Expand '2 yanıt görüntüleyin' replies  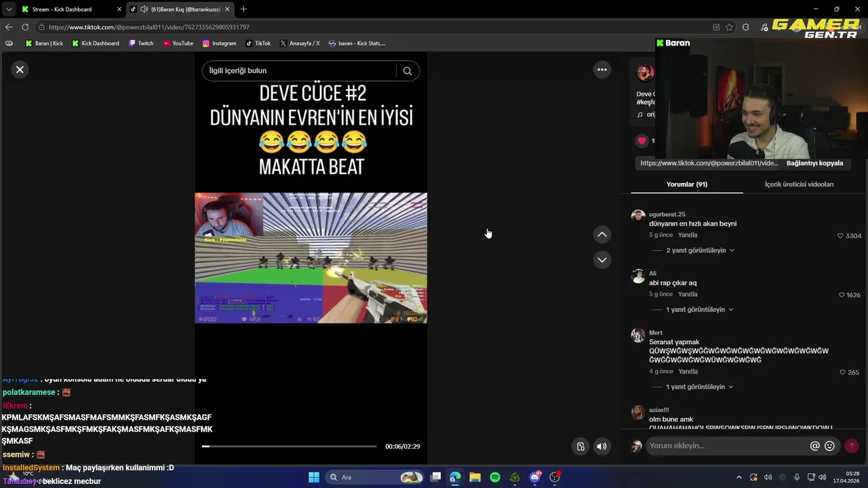[x=696, y=251]
